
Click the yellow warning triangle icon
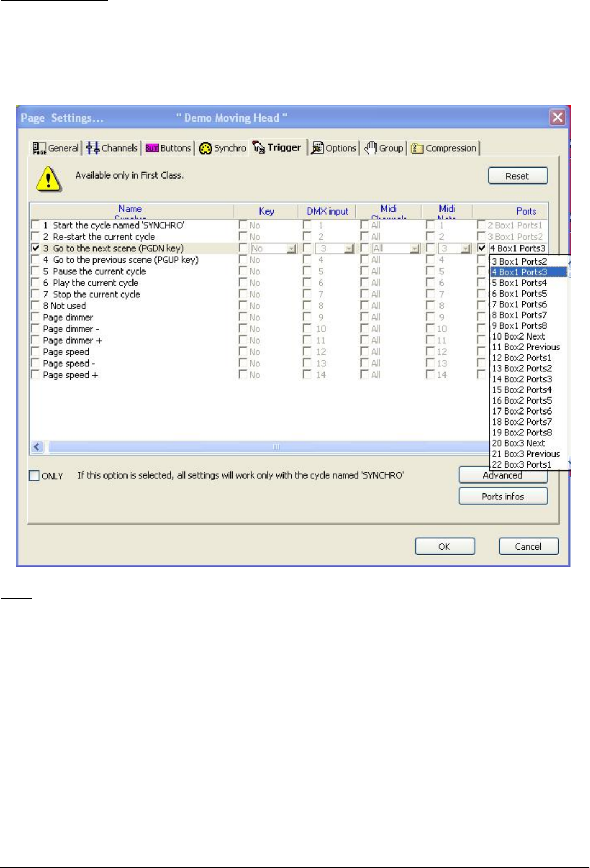pos(49,179)
